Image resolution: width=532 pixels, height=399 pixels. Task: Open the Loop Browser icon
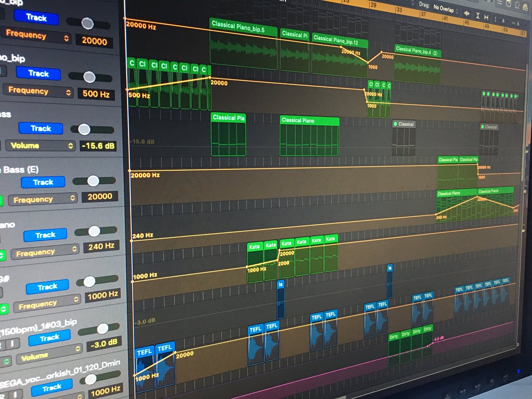517,5
